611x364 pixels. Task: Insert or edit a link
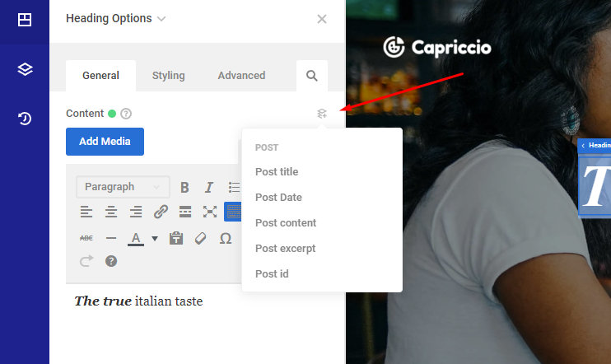click(161, 212)
